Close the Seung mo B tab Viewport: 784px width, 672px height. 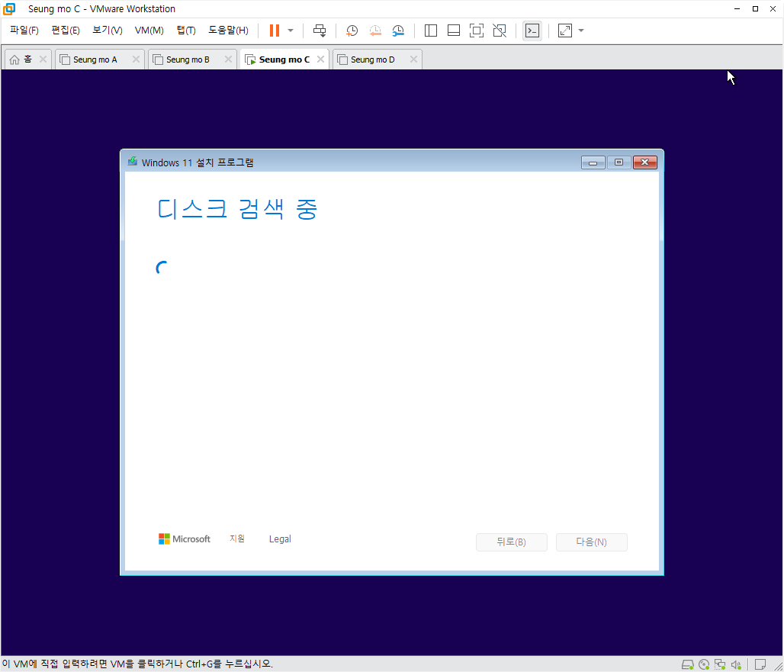point(228,59)
